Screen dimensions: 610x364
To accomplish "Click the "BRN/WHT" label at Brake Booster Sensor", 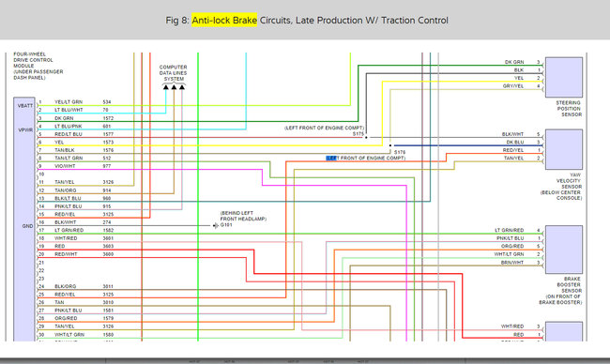I will (x=512, y=263).
